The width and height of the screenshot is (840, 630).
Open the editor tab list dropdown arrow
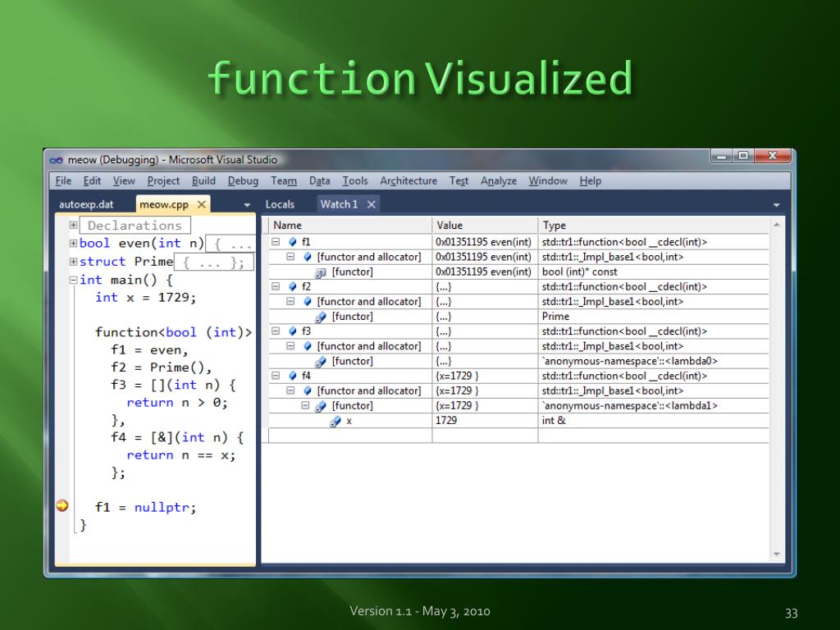pyautogui.click(x=247, y=204)
